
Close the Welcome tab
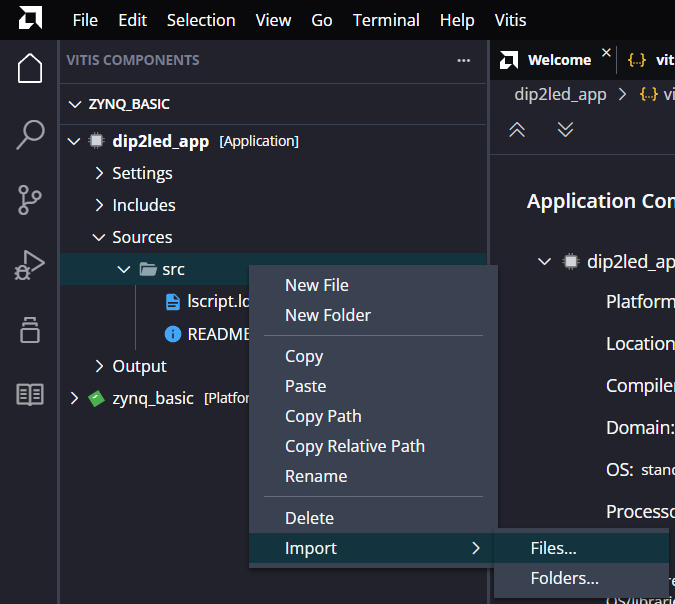(606, 53)
